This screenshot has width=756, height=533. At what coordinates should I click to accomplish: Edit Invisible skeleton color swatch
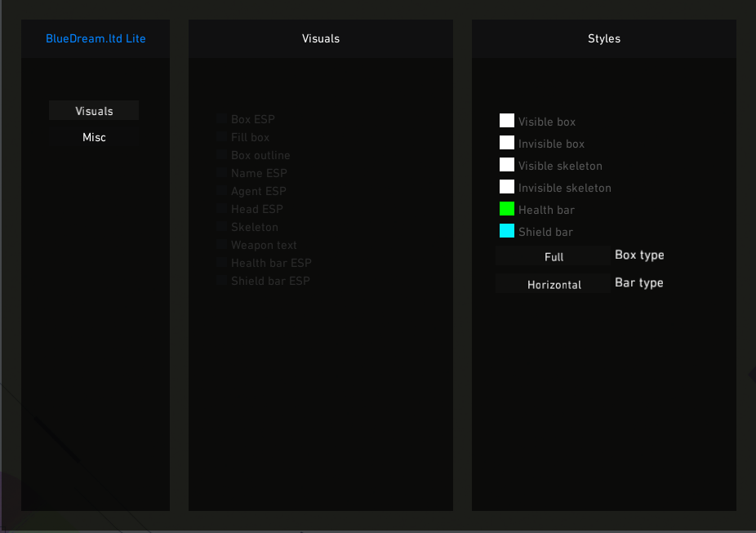pyautogui.click(x=507, y=186)
